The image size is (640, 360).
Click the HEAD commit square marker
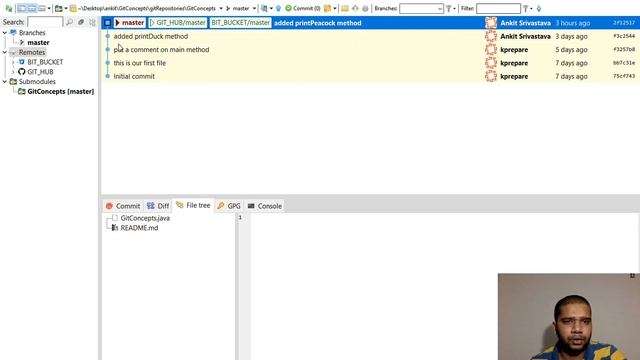coord(107,23)
